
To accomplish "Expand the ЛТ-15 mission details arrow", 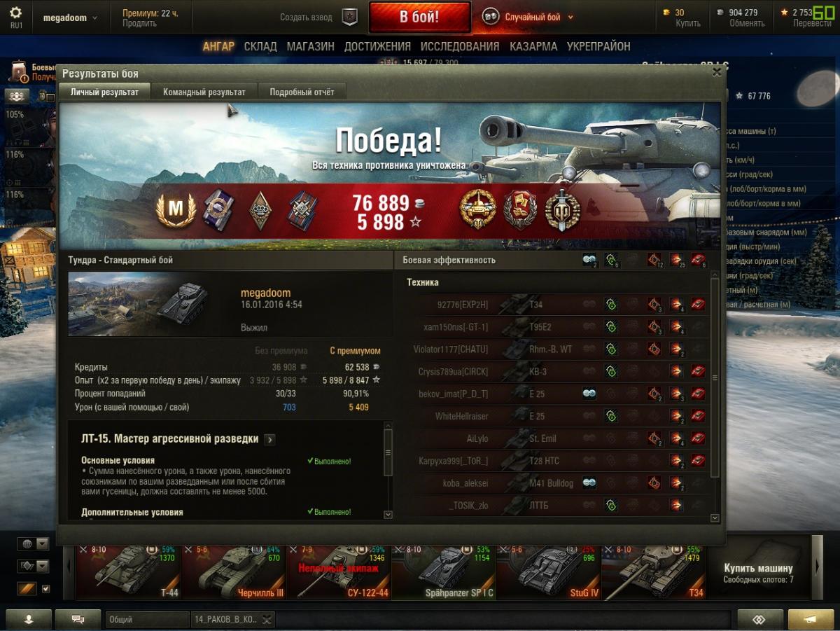I will (269, 440).
